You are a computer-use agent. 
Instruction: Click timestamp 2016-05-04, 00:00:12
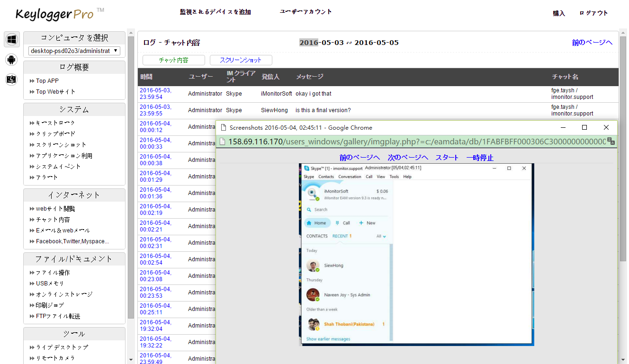155,127
